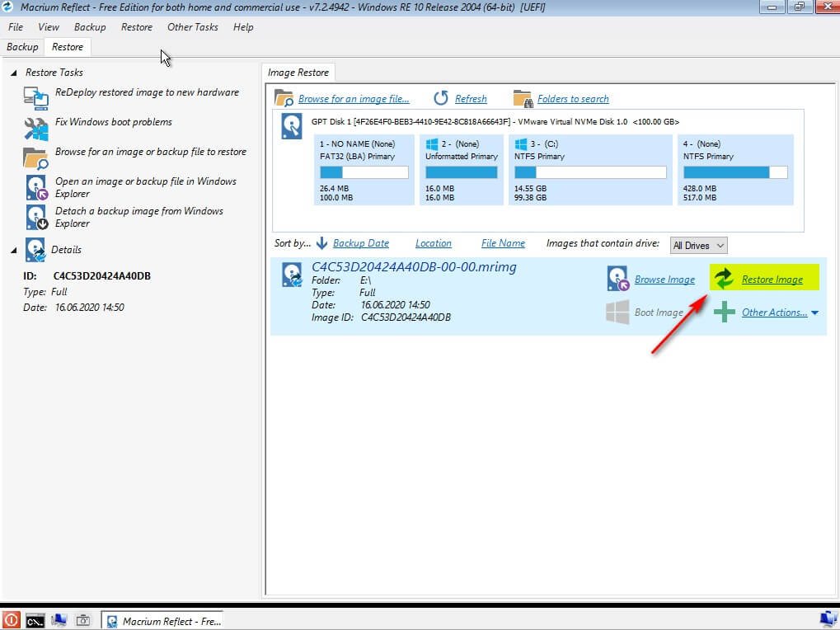Open the command prompt icon in the taskbar
Image resolution: width=840 pixels, height=630 pixels.
click(x=35, y=621)
